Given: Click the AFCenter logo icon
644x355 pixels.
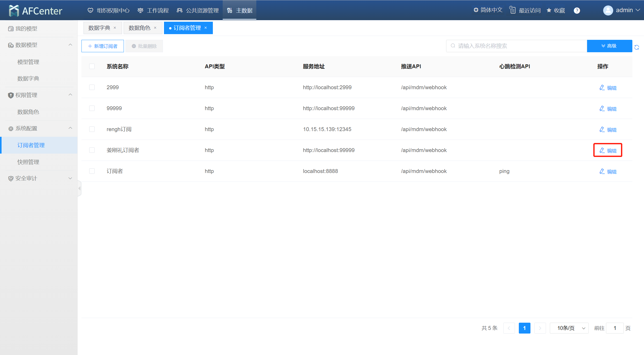Looking at the screenshot, I should point(14,11).
